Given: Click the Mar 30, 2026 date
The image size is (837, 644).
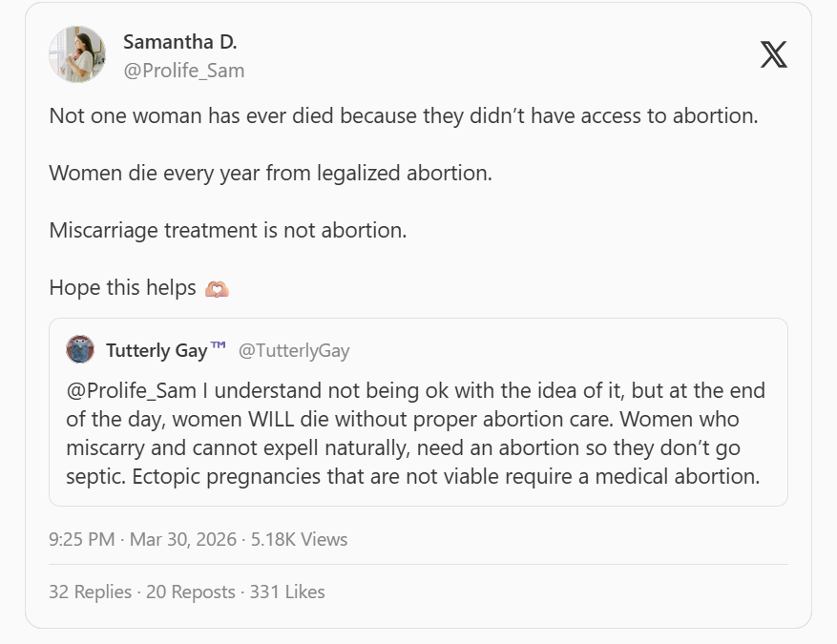Looking at the screenshot, I should (183, 539).
